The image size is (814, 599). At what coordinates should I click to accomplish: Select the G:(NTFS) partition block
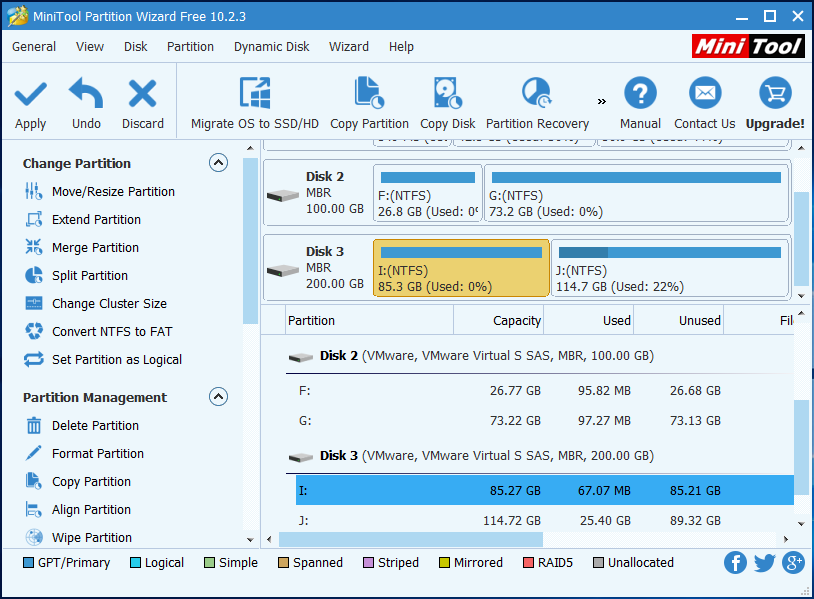636,193
